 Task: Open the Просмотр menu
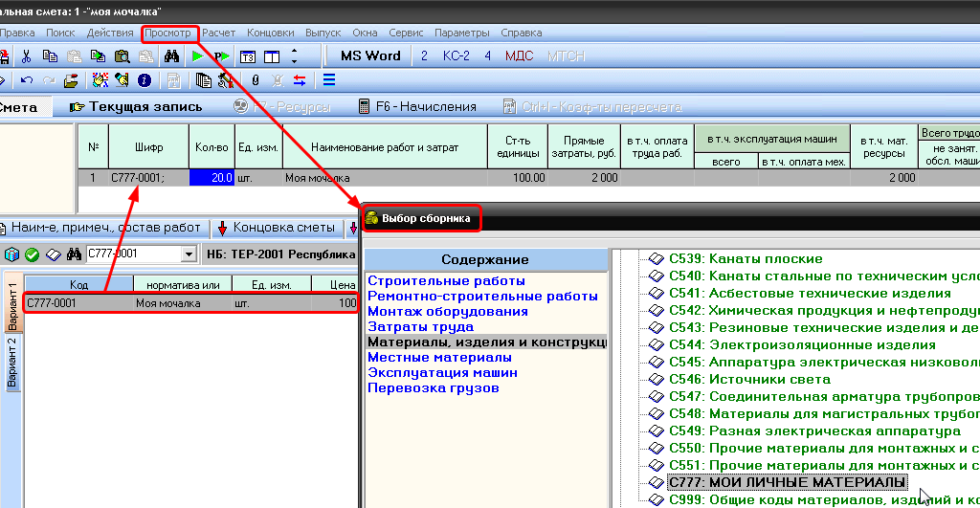[x=168, y=33]
